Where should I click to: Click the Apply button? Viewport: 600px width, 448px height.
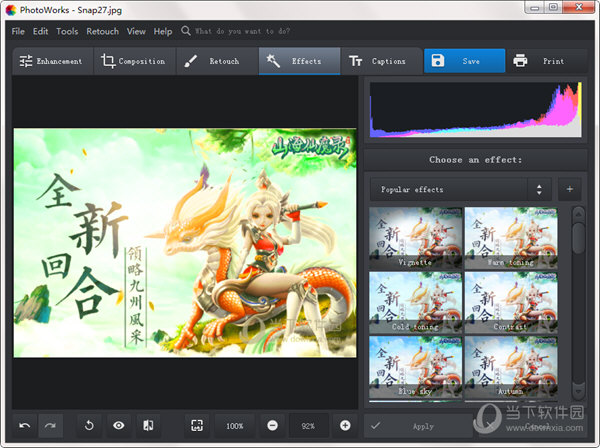pyautogui.click(x=418, y=426)
